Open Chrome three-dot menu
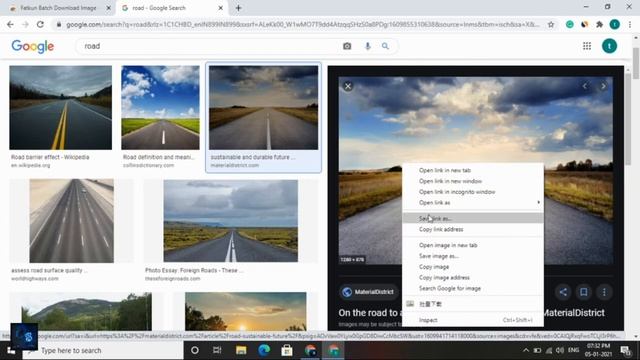Viewport: 640px width, 360px height. pos(630,24)
